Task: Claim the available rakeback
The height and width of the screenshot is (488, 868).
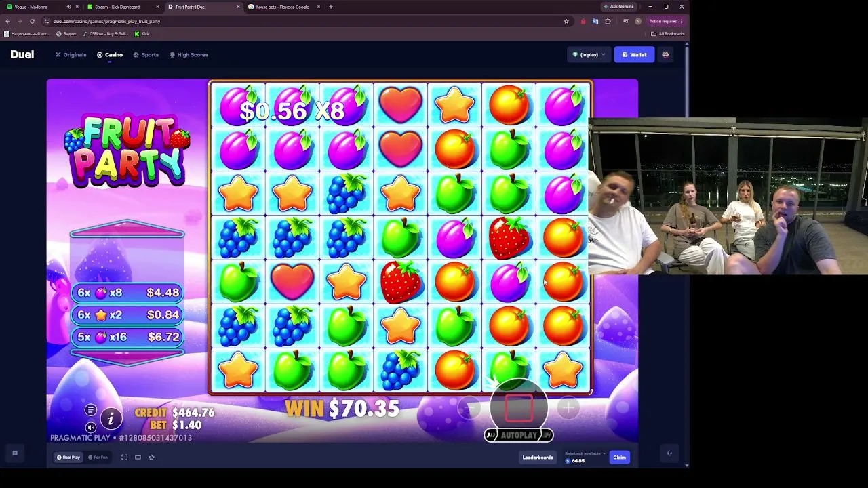Action: 620,457
